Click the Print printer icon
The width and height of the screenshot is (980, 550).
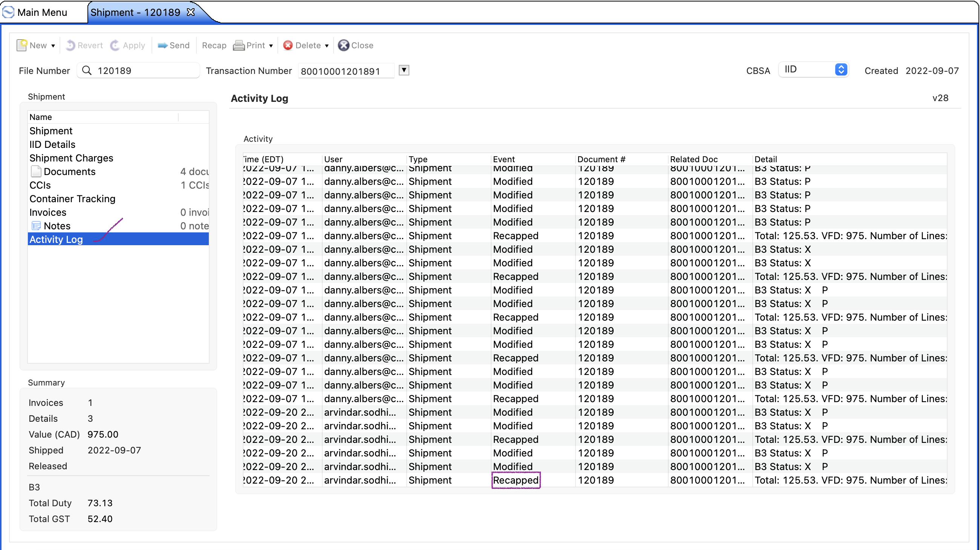click(x=239, y=45)
